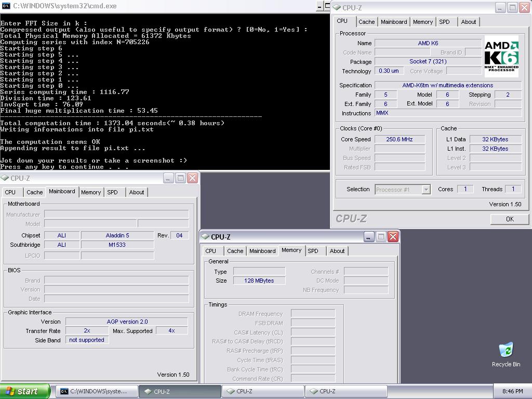Click Package field Socket 7 (321)
The image size is (532, 399).
(428, 61)
